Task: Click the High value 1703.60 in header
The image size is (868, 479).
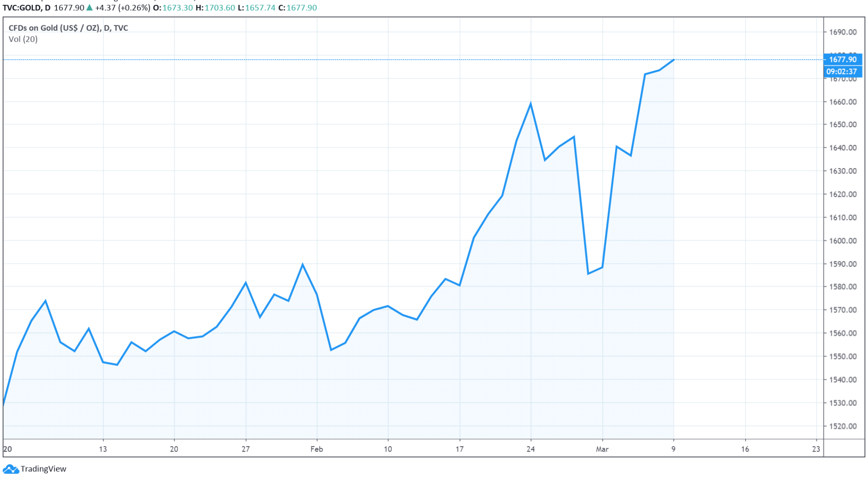Action: pyautogui.click(x=219, y=8)
